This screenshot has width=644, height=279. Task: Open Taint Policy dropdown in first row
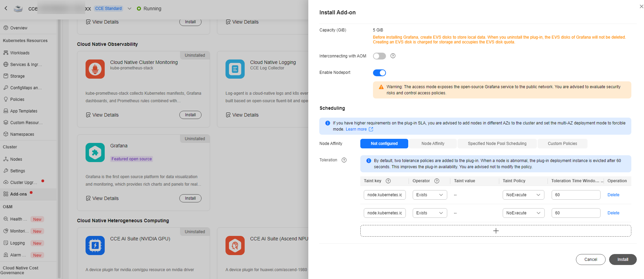[x=523, y=195]
